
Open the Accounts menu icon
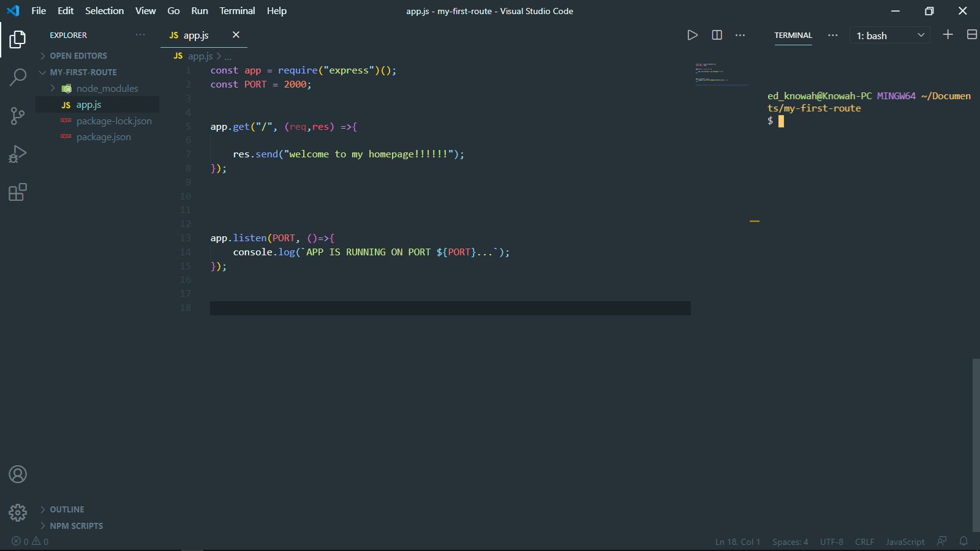[x=18, y=474]
